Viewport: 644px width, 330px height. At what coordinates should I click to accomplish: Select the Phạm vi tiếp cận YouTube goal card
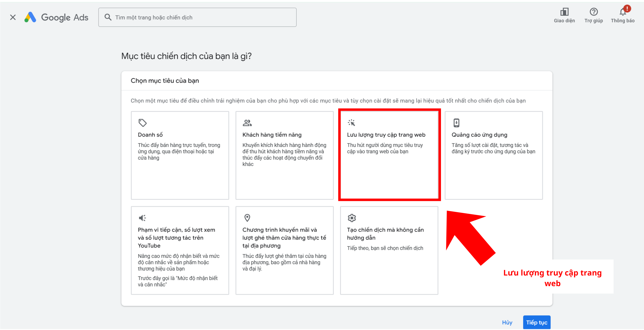coord(180,250)
